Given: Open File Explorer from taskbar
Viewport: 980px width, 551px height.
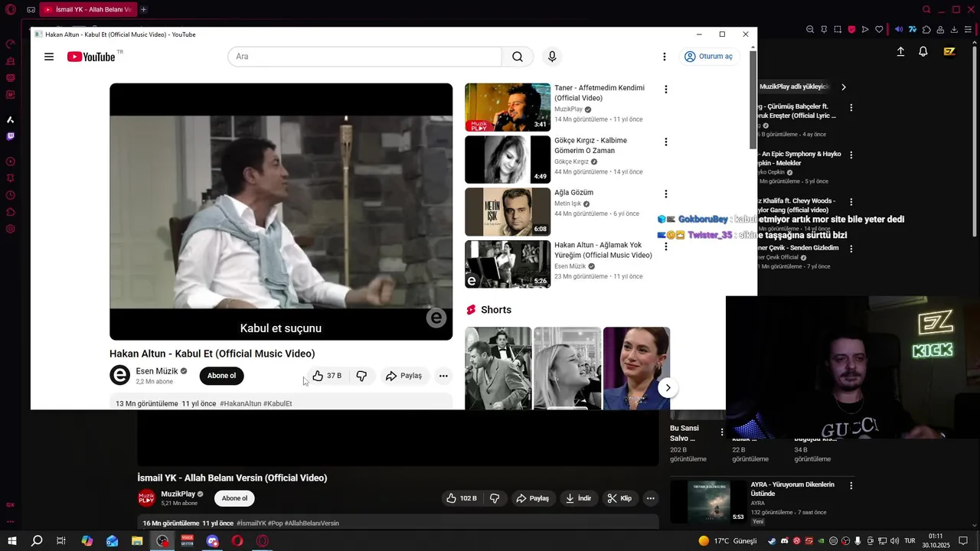Looking at the screenshot, I should click(x=137, y=541).
